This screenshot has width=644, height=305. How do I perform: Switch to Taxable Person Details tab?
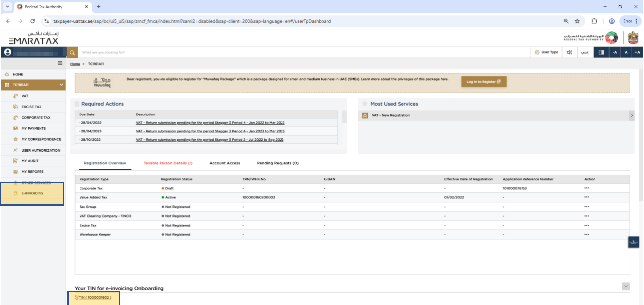coord(168,163)
